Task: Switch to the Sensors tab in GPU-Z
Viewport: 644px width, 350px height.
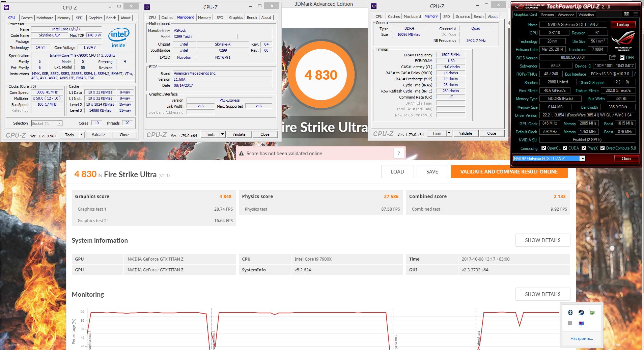Action: point(547,15)
